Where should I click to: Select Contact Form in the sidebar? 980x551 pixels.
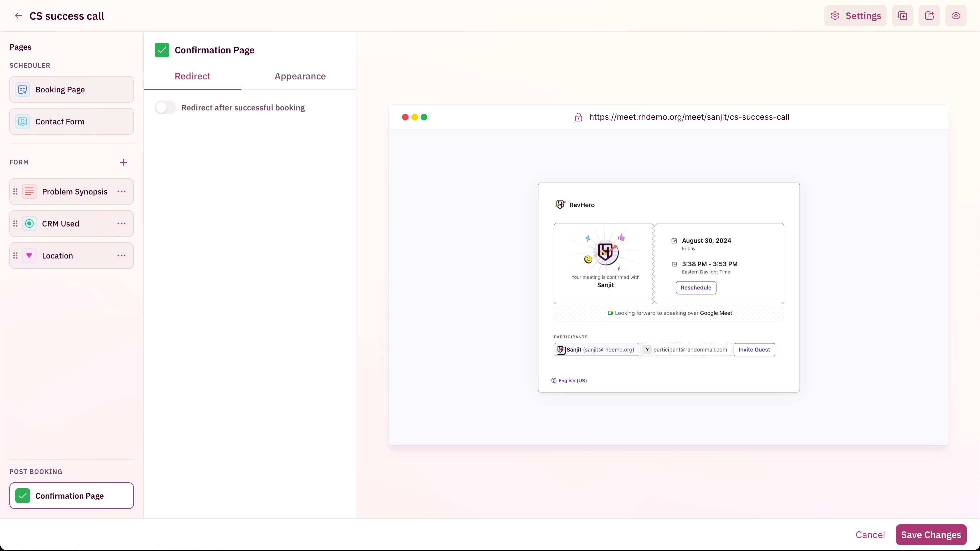tap(72, 121)
